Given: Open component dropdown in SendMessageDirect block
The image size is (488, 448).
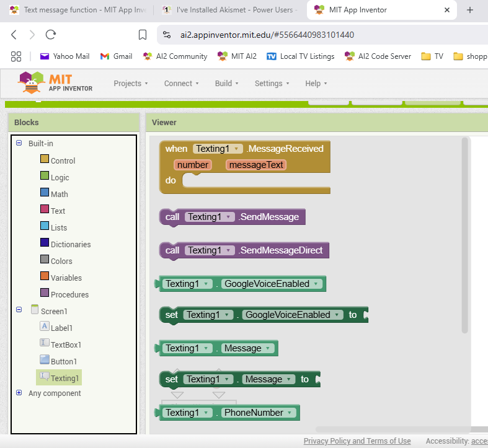Looking at the screenshot, I should pyautogui.click(x=210, y=250).
